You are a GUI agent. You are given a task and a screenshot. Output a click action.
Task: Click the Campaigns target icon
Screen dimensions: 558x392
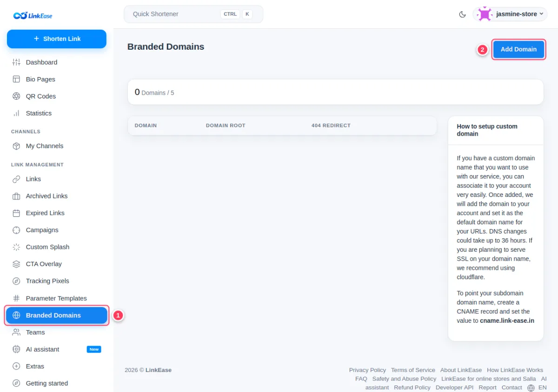pos(16,230)
